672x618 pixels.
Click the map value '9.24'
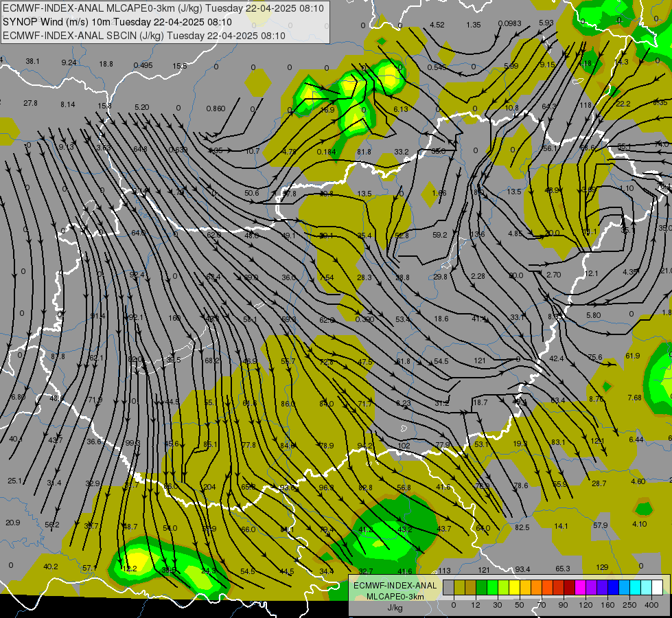69,62
